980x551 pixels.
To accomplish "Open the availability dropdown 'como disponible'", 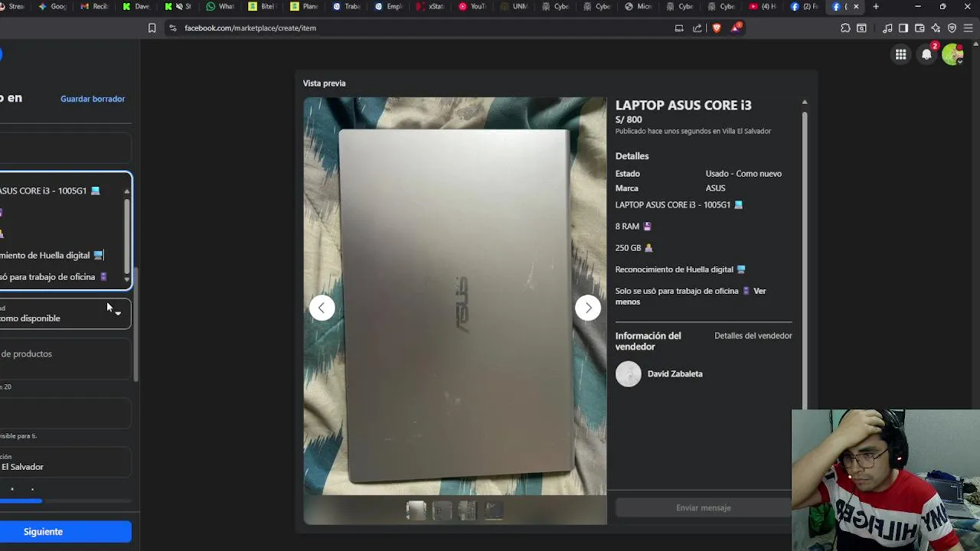I will click(x=65, y=314).
